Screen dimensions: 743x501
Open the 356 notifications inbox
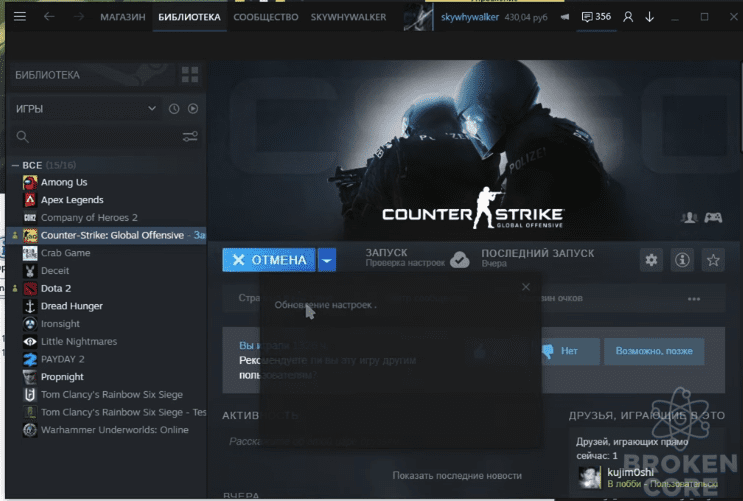596,17
